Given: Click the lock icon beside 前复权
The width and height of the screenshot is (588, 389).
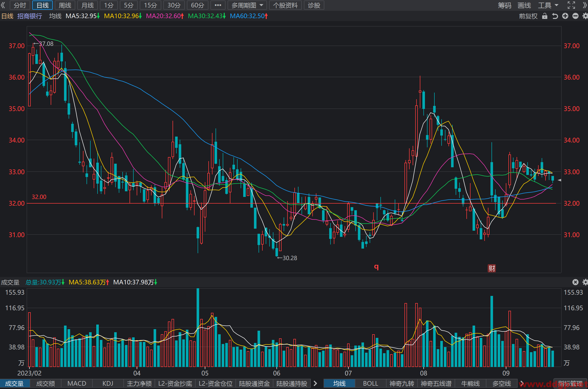Looking at the screenshot, I should click(x=545, y=16).
